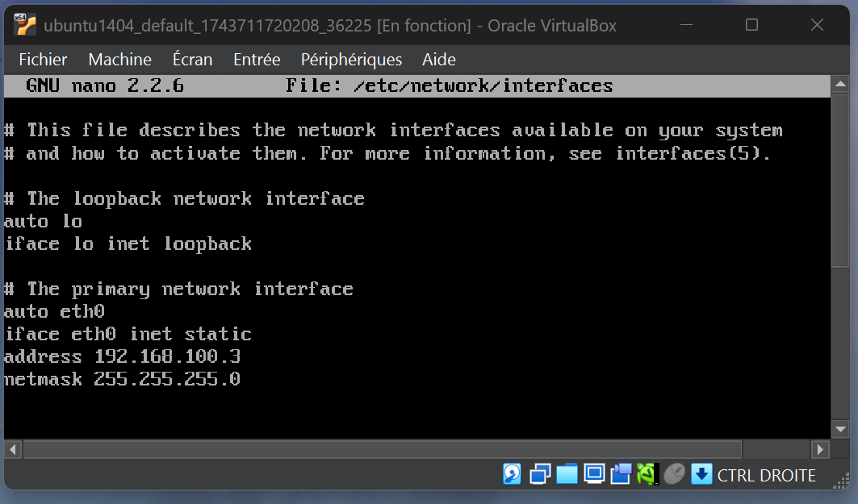
Task: Click the display monitor status icon
Action: coord(595,474)
